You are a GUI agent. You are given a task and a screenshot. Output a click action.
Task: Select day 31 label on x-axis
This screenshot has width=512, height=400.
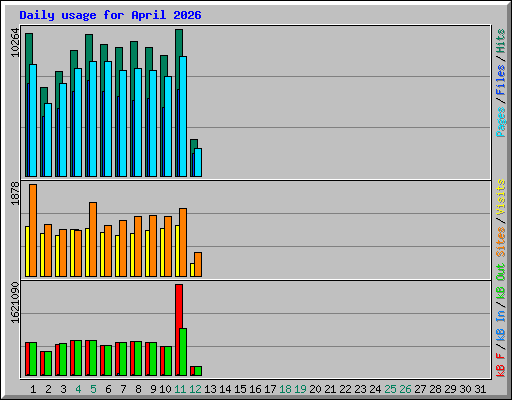(x=480, y=389)
